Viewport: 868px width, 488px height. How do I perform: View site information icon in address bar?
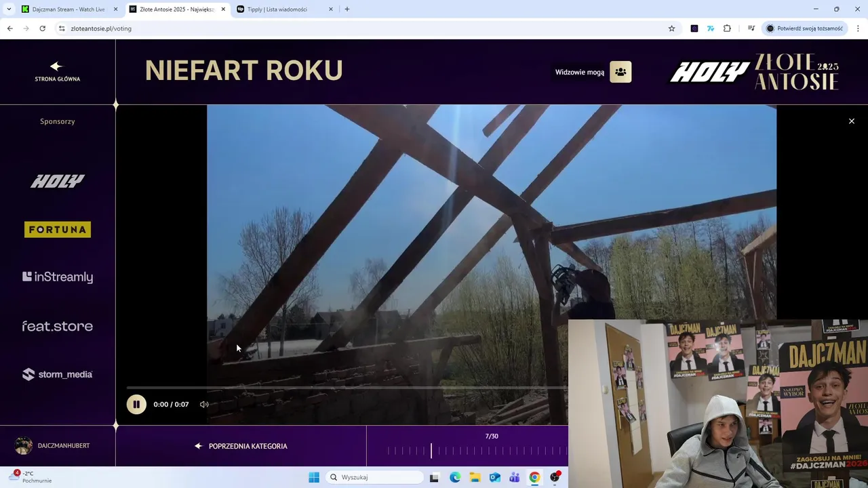(x=62, y=28)
